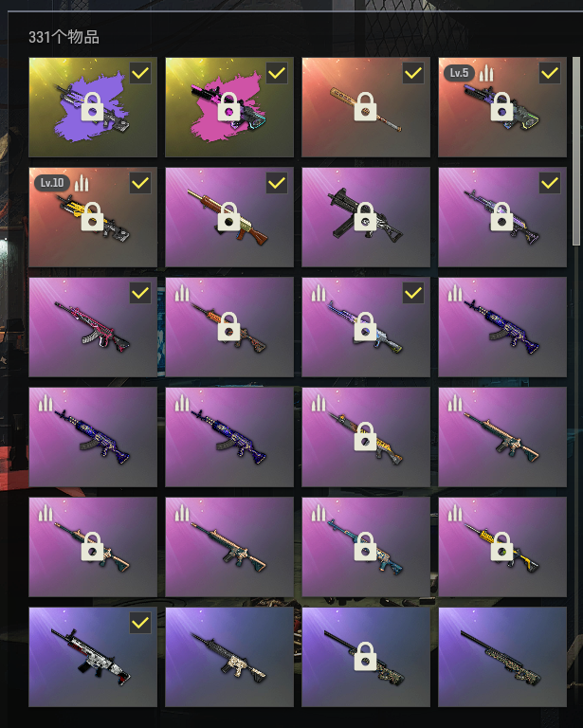Toggle checkmark on the baseball bat tile
The height and width of the screenshot is (728, 583).
click(x=413, y=73)
